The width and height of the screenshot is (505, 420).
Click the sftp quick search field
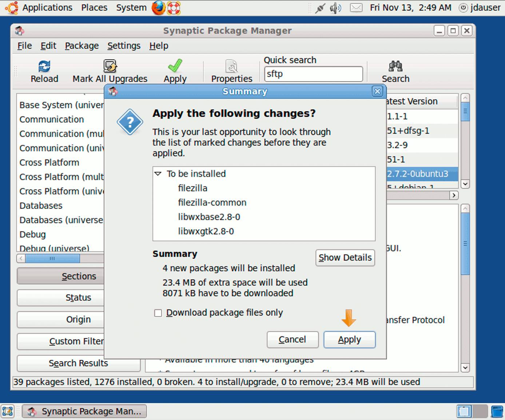(x=313, y=74)
